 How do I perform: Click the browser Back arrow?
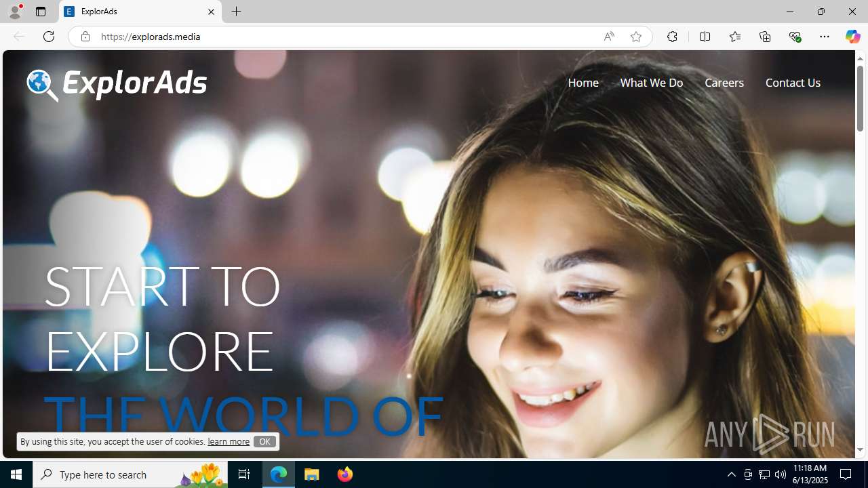point(18,37)
